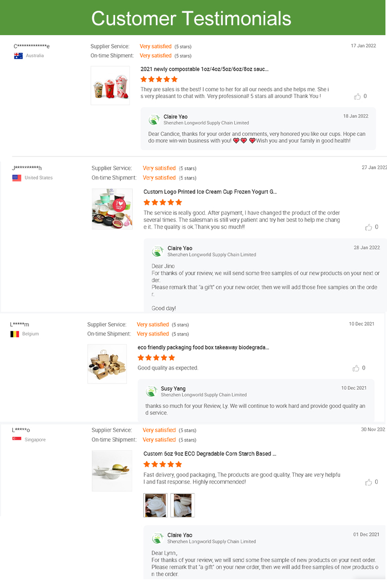Click the Singapore flag icon

[x=17, y=439]
